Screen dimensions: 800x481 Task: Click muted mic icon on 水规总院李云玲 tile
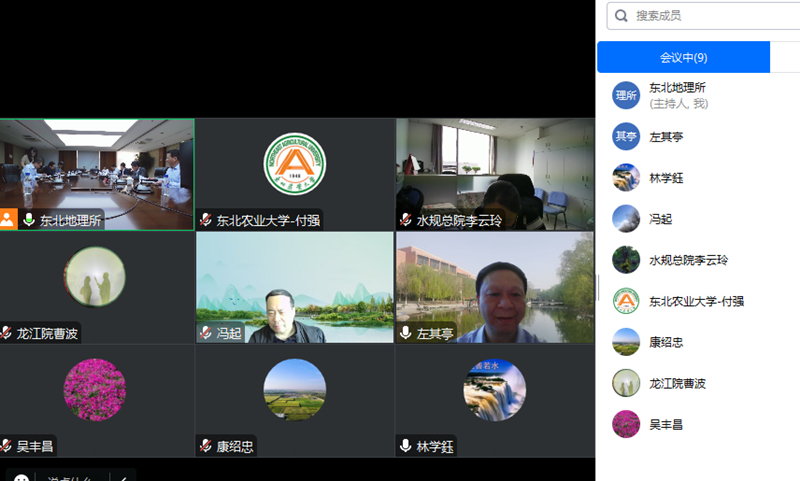pos(406,220)
